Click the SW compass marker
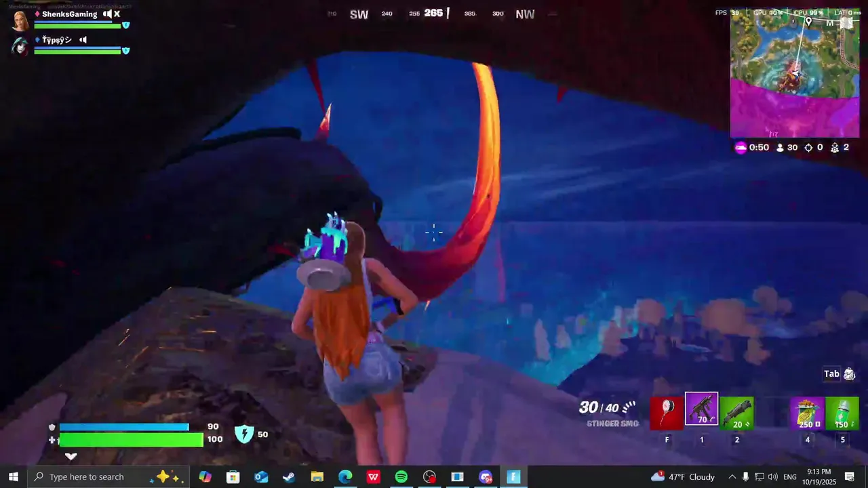This screenshot has height=488, width=868. (359, 14)
